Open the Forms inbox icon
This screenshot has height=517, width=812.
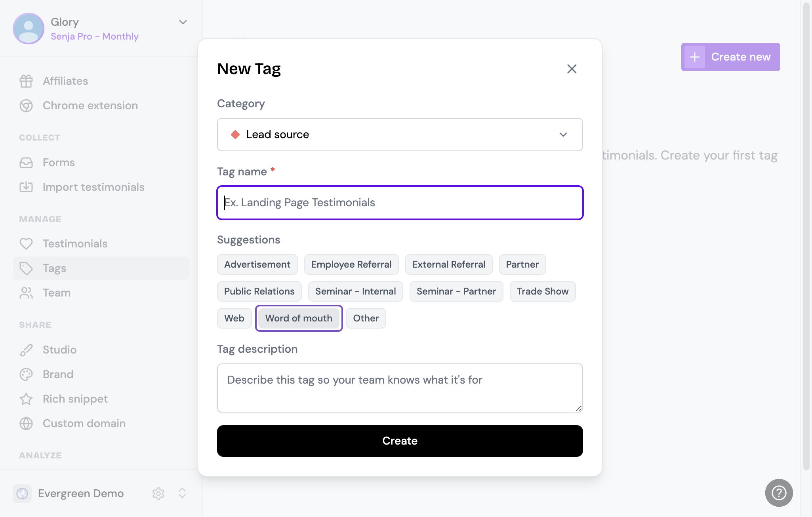(x=26, y=163)
